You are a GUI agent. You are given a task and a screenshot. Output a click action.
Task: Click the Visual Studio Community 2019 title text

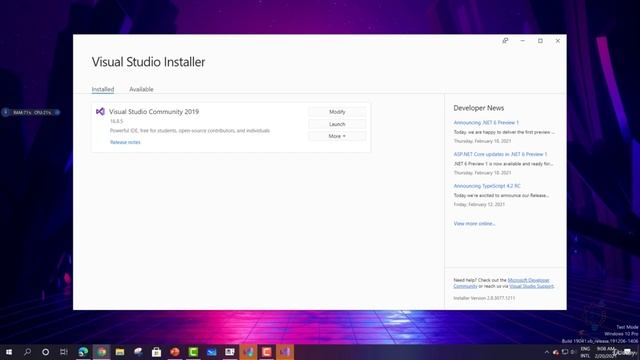[x=154, y=111]
